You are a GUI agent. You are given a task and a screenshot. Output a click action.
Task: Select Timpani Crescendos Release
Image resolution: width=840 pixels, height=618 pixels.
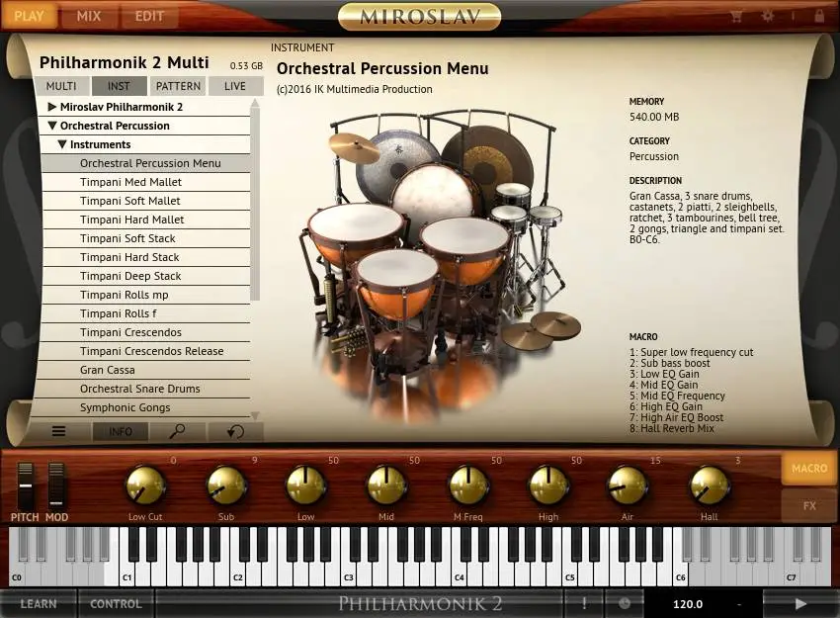[x=145, y=351]
